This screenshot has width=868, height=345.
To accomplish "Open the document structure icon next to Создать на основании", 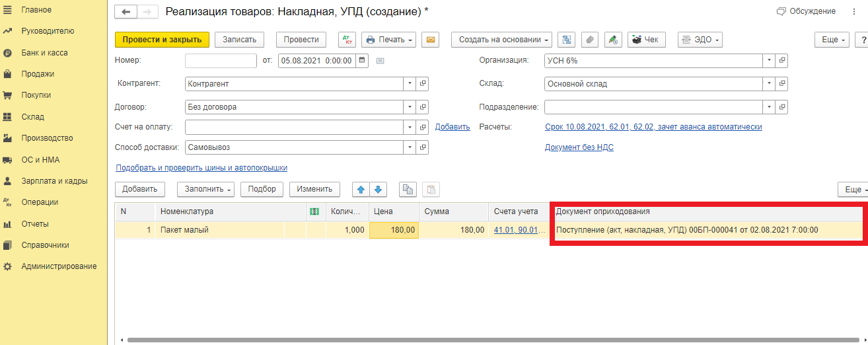I will point(566,40).
